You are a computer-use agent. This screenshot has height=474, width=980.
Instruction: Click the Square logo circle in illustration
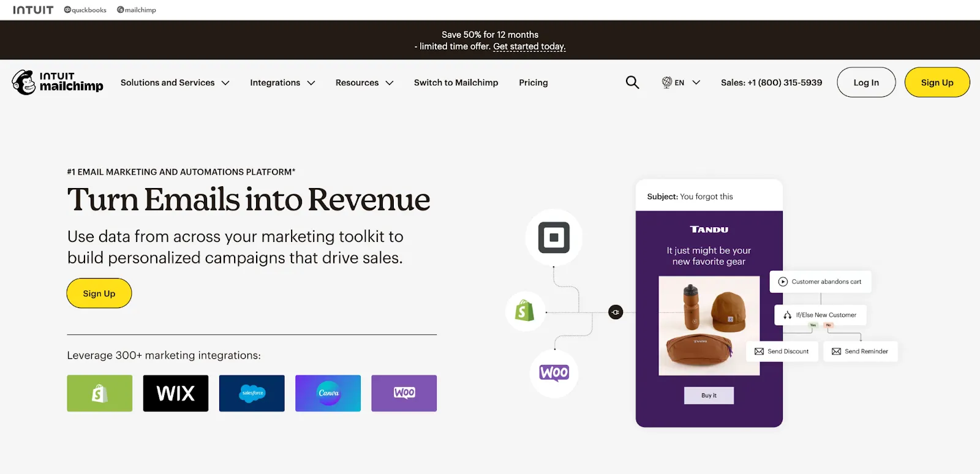coord(554,238)
